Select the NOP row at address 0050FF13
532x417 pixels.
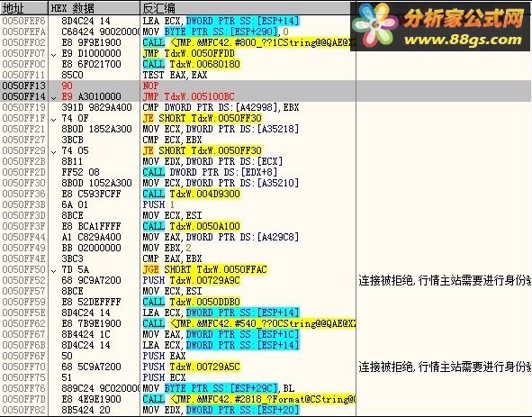[266, 86]
